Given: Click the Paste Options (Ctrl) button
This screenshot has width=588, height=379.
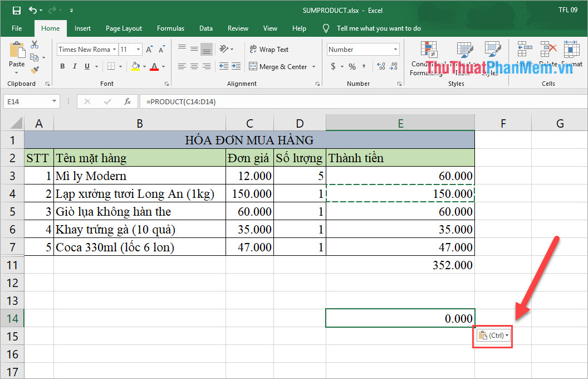Looking at the screenshot, I should (x=492, y=336).
